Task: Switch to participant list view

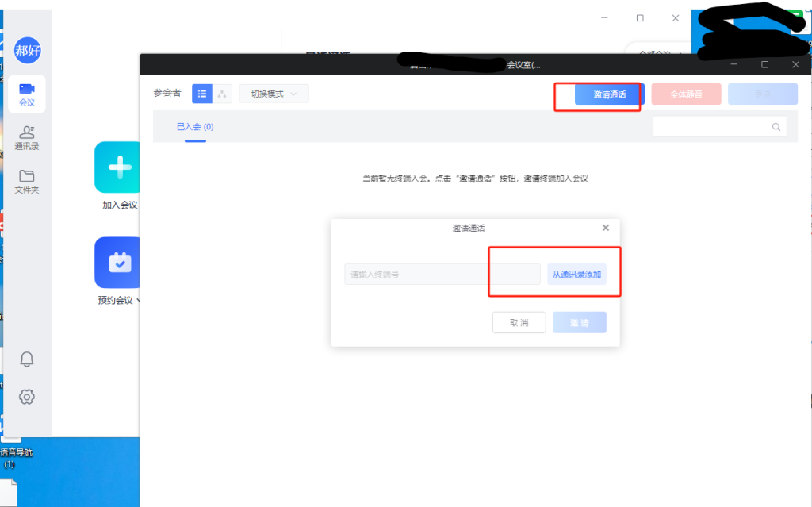Action: pos(202,94)
